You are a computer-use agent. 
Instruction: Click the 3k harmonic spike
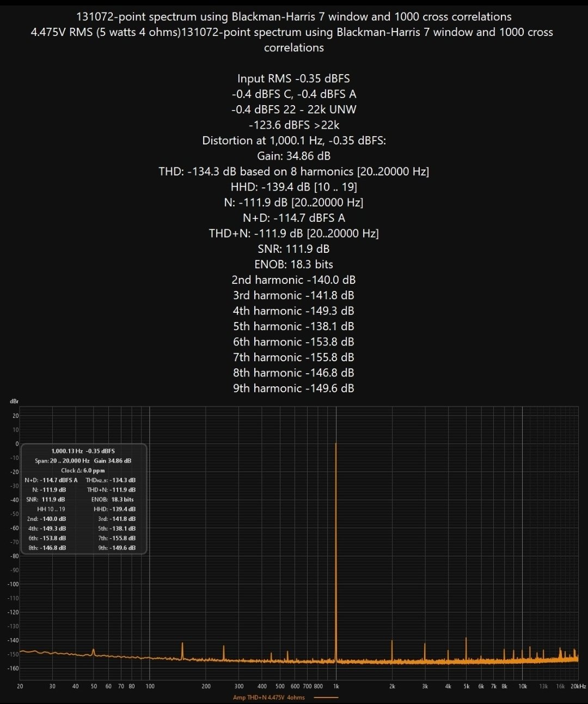coord(425,652)
